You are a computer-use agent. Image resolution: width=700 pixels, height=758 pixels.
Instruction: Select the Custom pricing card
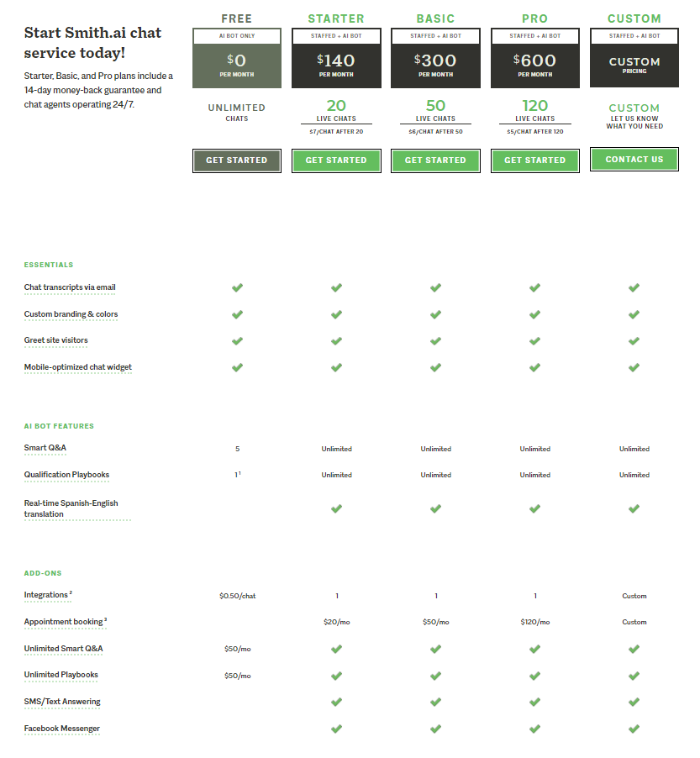634,58
